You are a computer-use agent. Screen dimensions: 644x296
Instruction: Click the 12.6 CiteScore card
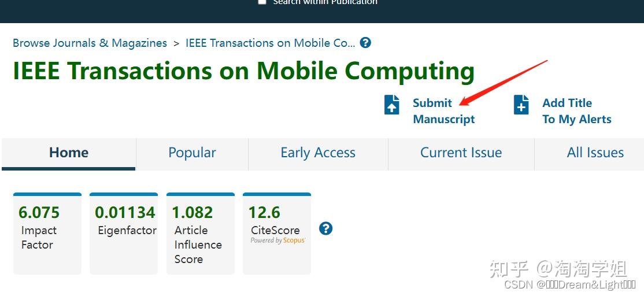pos(277,234)
